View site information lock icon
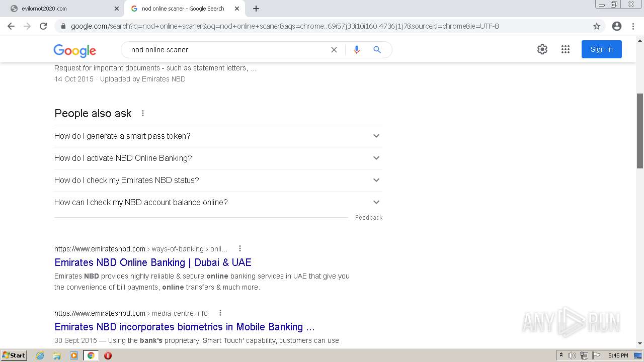Viewport: 644px width, 362px height. click(x=63, y=26)
